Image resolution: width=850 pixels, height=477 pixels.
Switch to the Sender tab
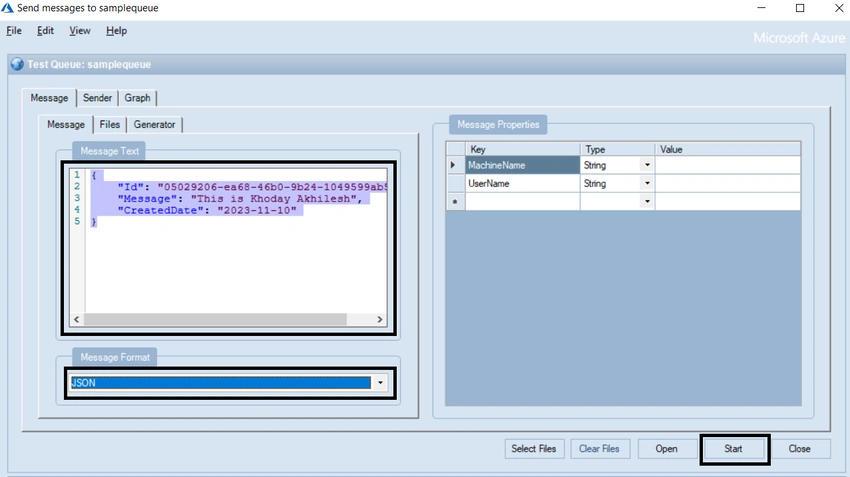click(97, 98)
